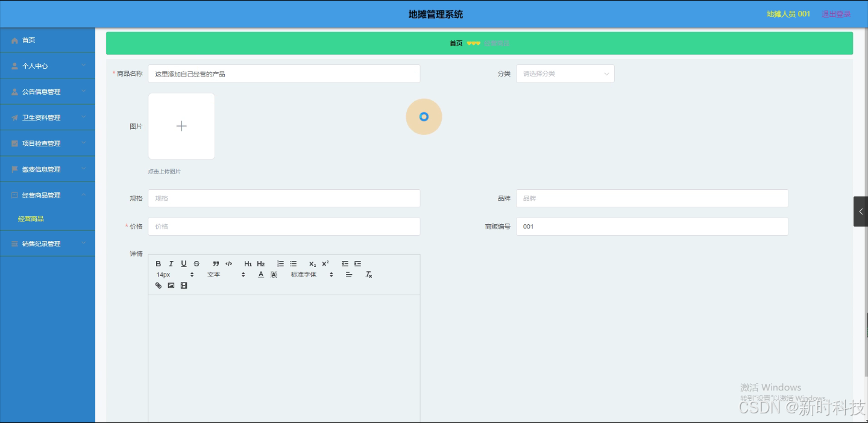The image size is (868, 423).
Task: Click inside the 详情 rich text area
Action: point(284,359)
